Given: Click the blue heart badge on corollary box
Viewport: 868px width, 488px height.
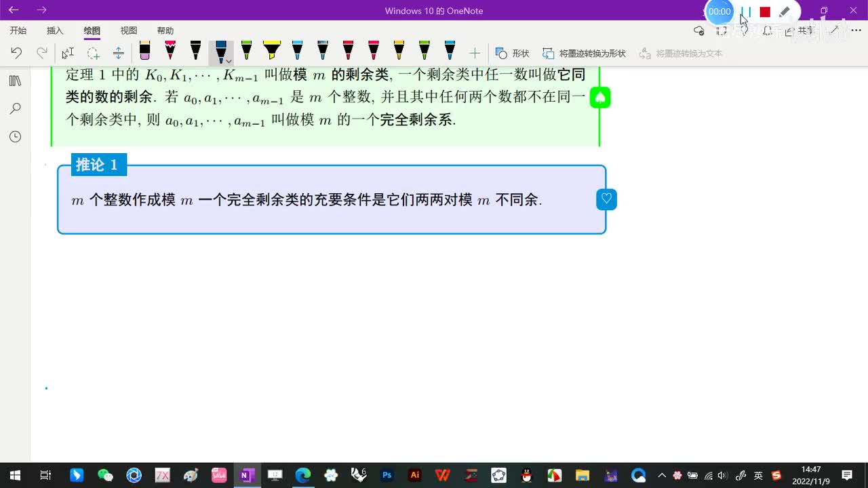Looking at the screenshot, I should pyautogui.click(x=606, y=199).
